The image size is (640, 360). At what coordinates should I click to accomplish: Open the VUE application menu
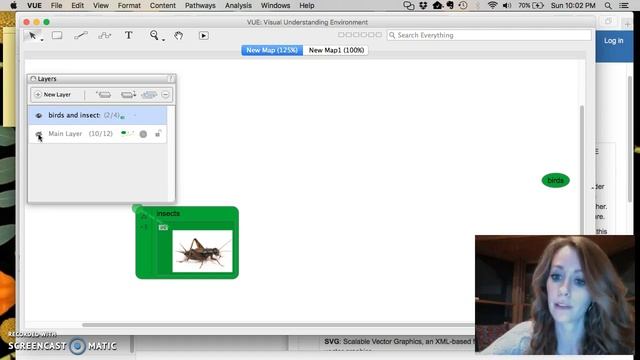click(34, 5)
